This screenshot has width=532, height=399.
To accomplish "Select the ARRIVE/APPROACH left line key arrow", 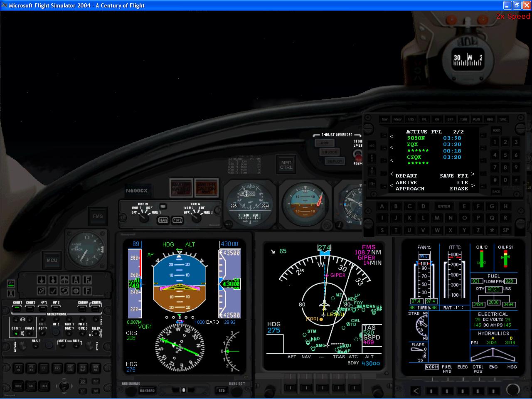I will [392, 186].
